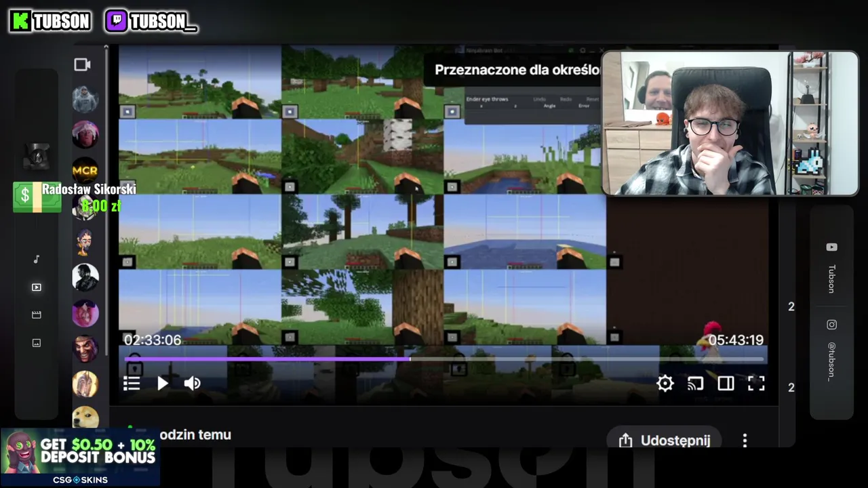Open the image gallery section in left panel

pos(37,343)
